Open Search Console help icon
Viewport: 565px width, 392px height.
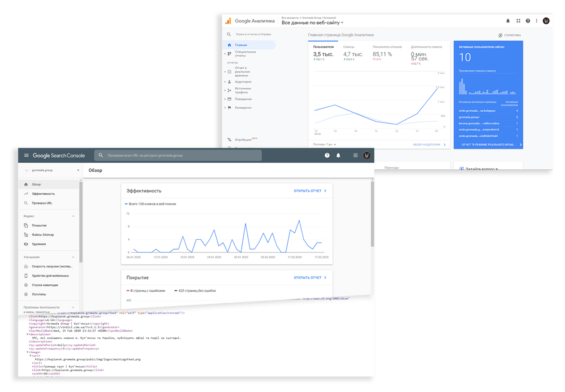(327, 155)
